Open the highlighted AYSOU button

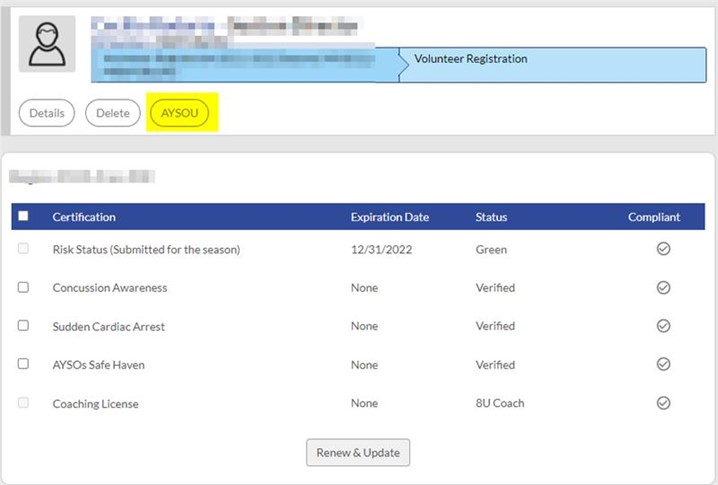click(x=180, y=113)
